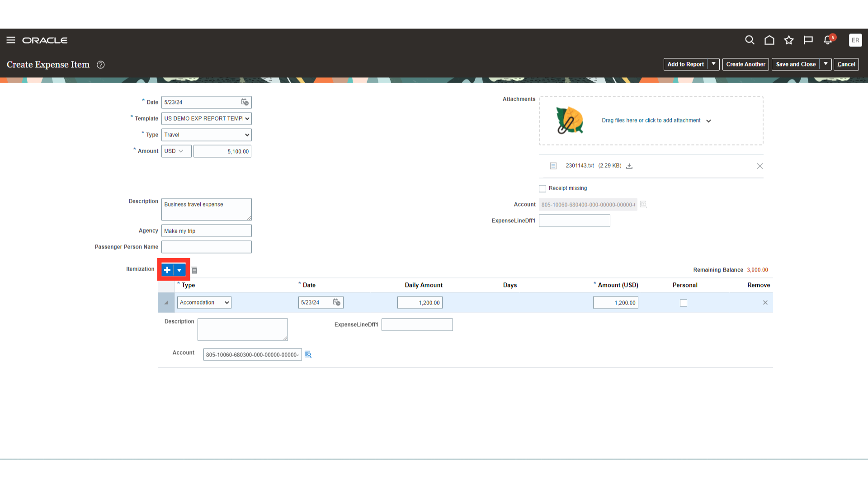The width and height of the screenshot is (868, 488).
Task: Open itemization add options arrow
Action: coord(179,270)
